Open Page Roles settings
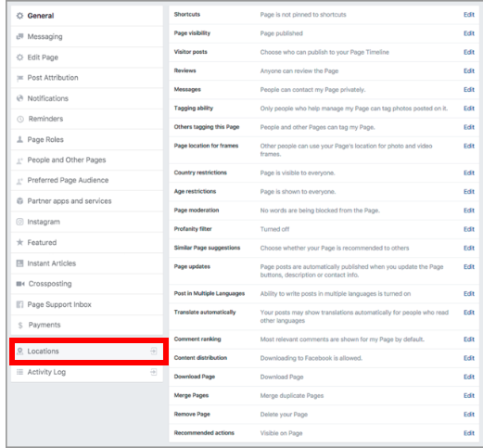Viewport: 483px width, 448px height. pyautogui.click(x=87, y=139)
